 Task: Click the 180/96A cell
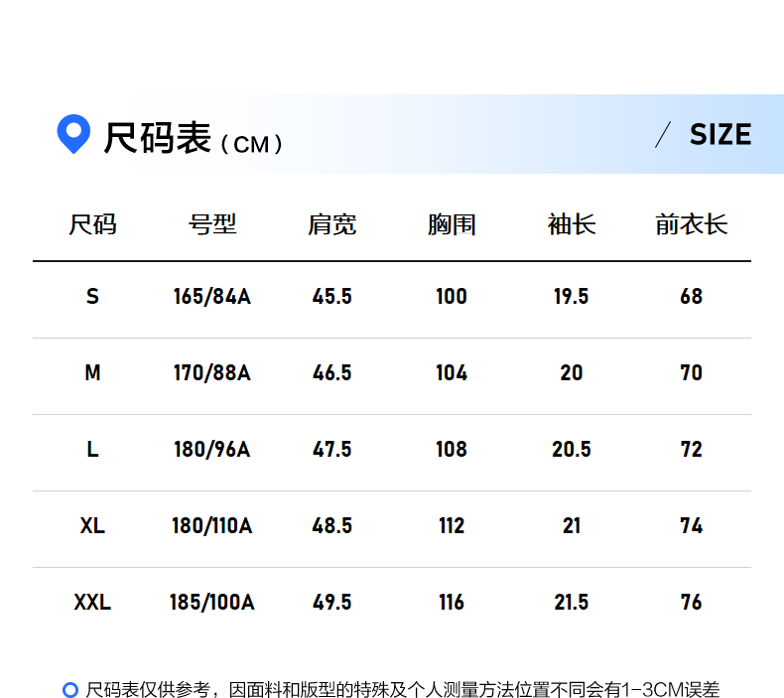point(212,450)
